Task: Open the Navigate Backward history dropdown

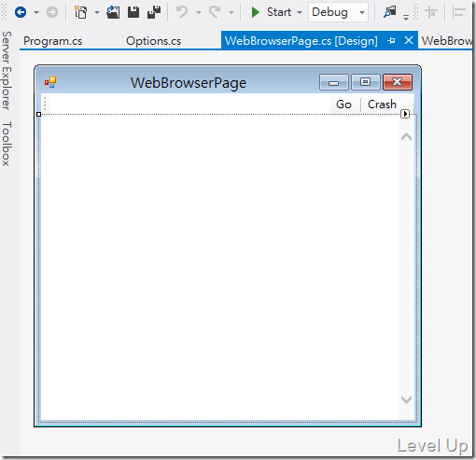Action: tap(36, 13)
